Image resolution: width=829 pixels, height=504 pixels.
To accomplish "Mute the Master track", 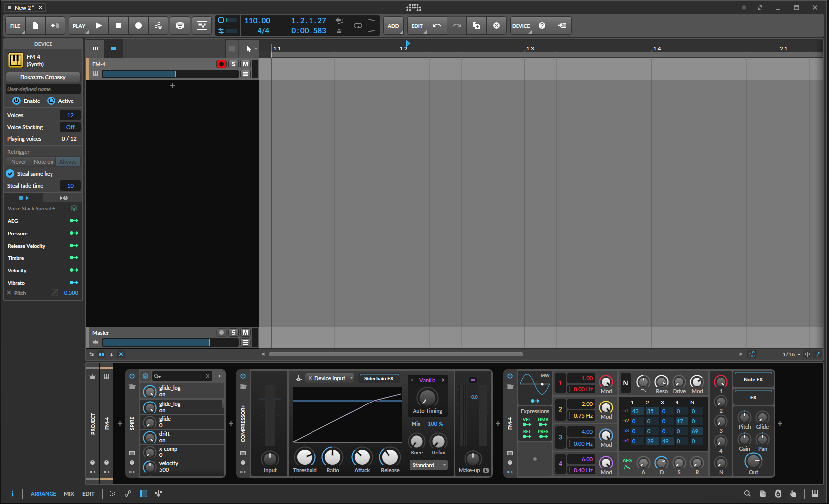I will (245, 333).
